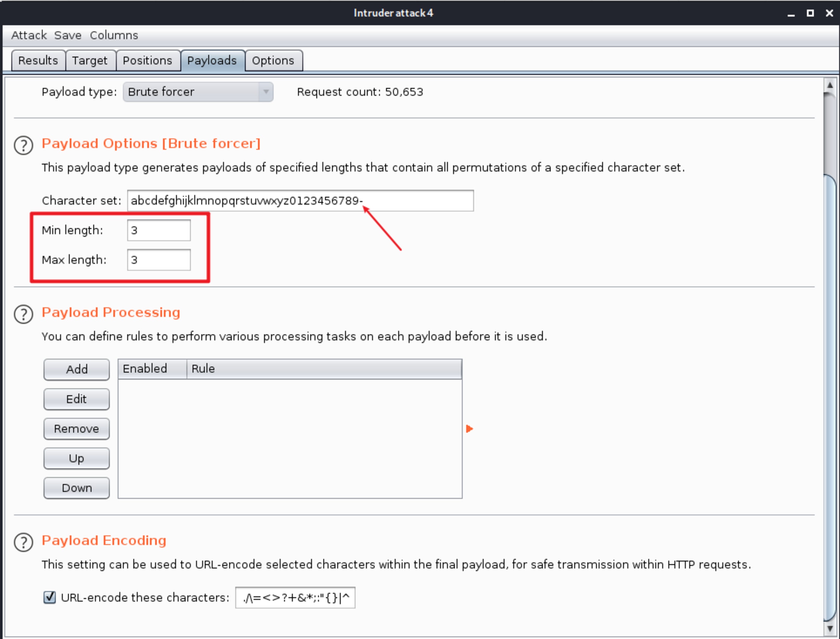The width and height of the screenshot is (840, 639).
Task: Maximize the Intruder attack window
Action: coord(810,13)
